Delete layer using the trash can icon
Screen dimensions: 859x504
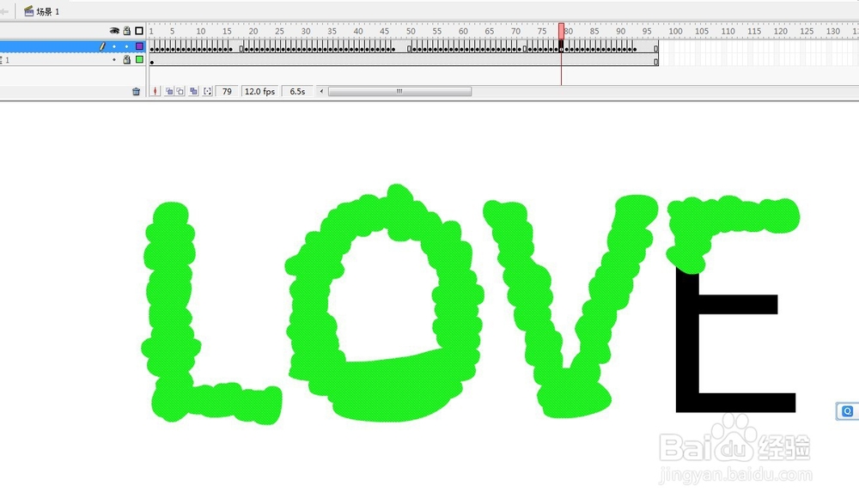[x=136, y=92]
